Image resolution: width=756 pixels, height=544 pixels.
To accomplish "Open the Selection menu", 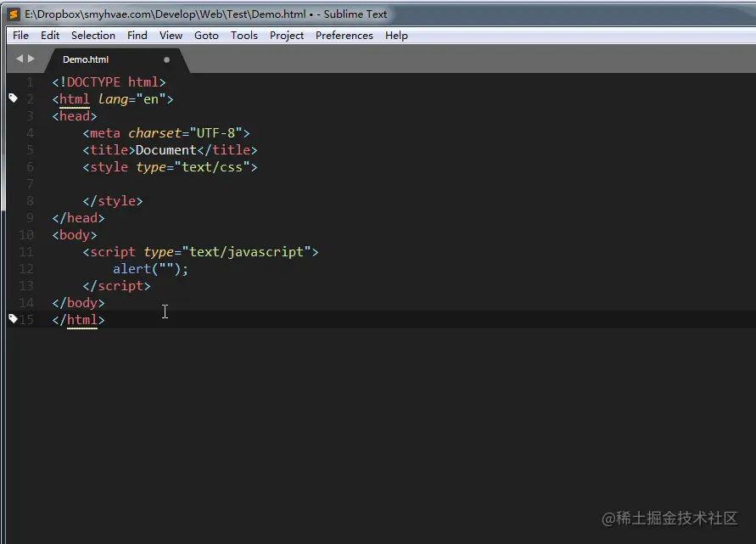I will coord(93,36).
